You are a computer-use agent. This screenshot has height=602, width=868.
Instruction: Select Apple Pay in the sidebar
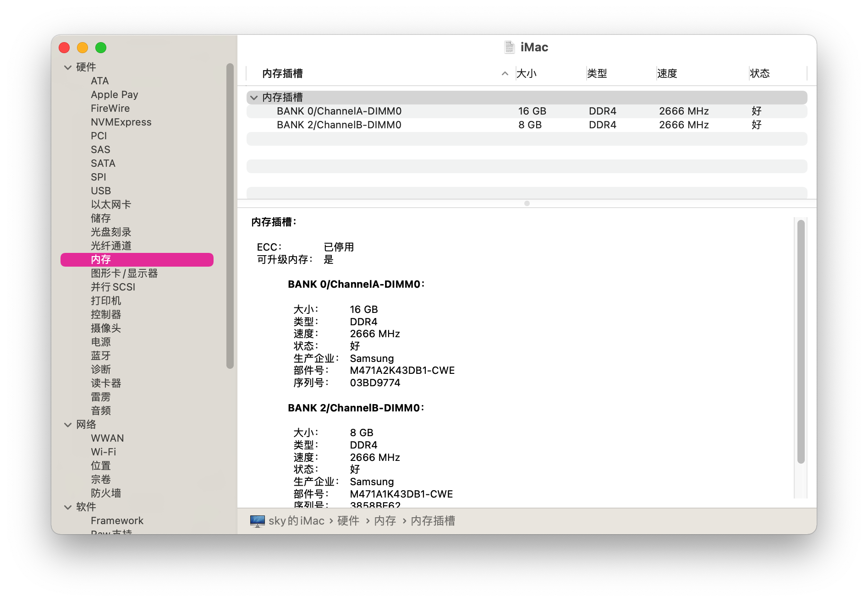115,95
